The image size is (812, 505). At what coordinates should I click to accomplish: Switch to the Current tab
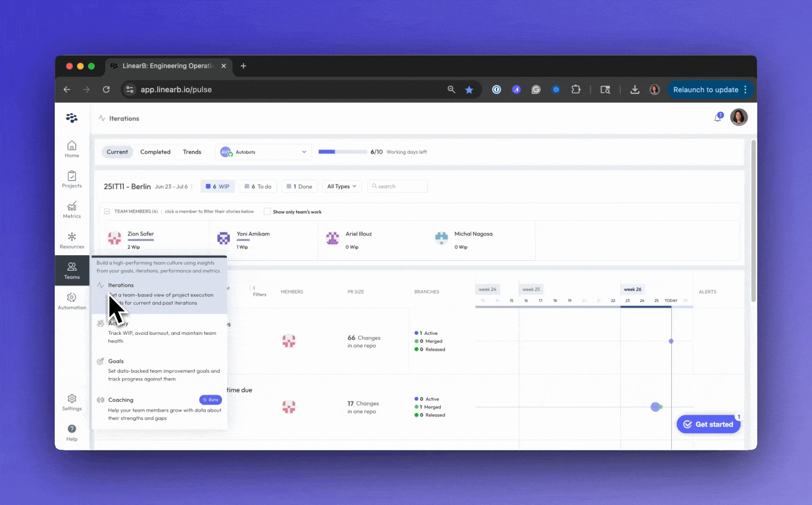pyautogui.click(x=117, y=152)
